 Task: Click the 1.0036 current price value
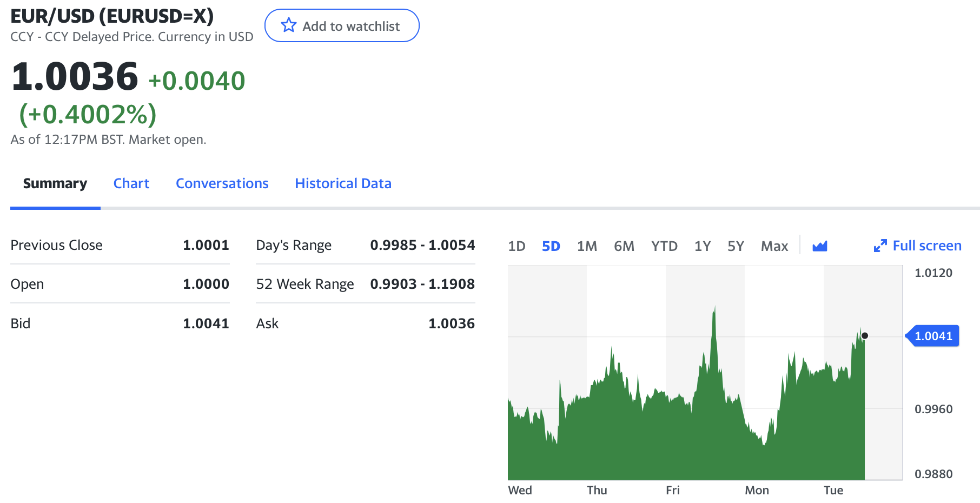[x=75, y=76]
